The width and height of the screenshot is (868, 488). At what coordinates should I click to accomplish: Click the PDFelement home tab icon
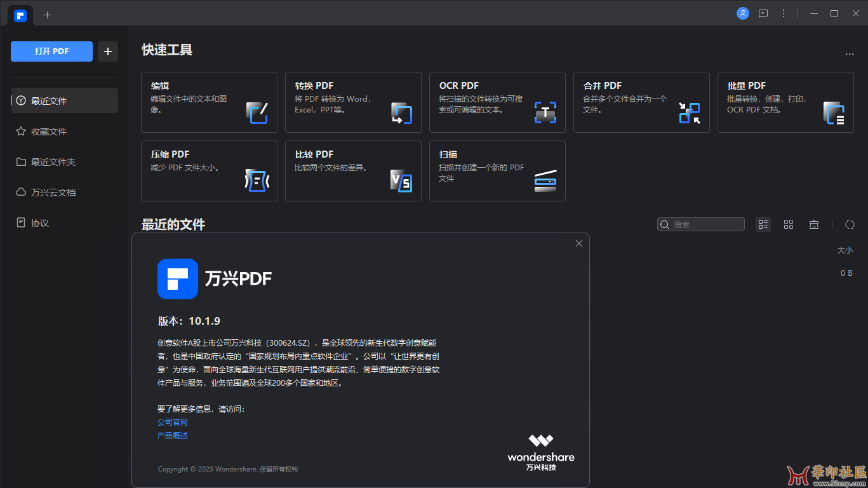pos(20,15)
